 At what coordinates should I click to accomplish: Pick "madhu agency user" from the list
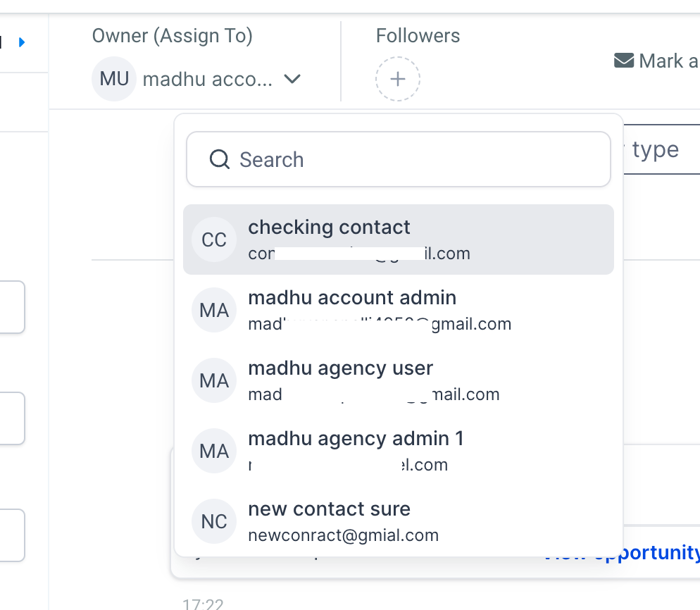(x=341, y=368)
